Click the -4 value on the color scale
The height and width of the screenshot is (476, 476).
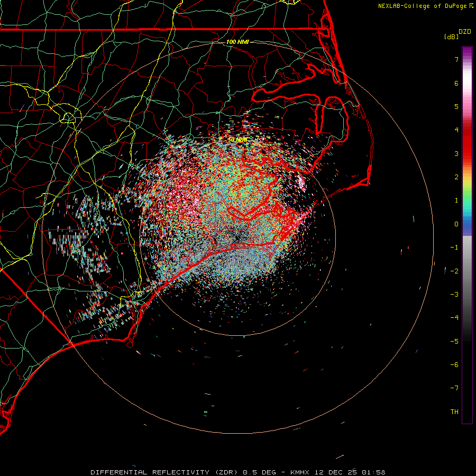[454, 318]
